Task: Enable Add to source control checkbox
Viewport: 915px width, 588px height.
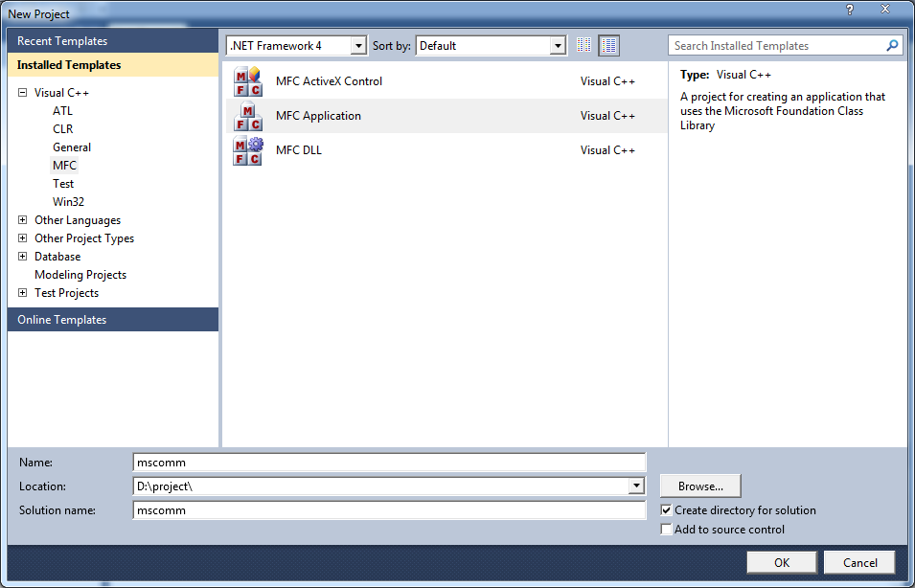Action: click(666, 529)
